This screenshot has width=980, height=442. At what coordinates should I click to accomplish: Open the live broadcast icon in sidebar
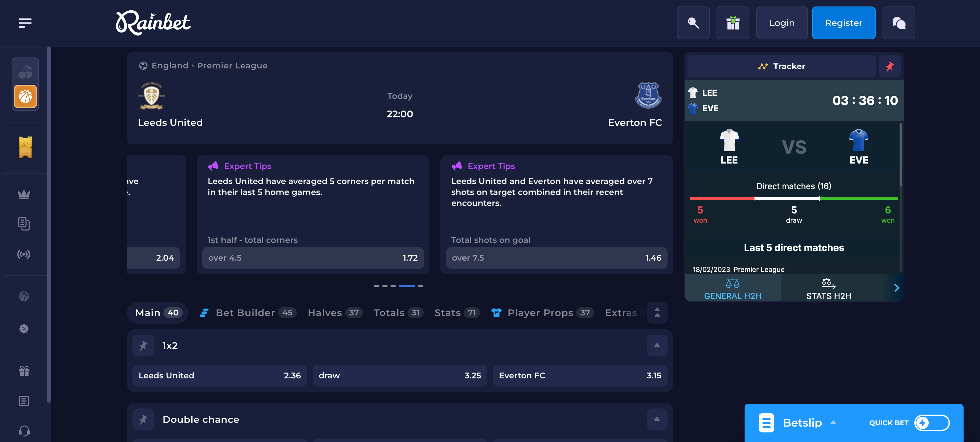pyautogui.click(x=24, y=254)
